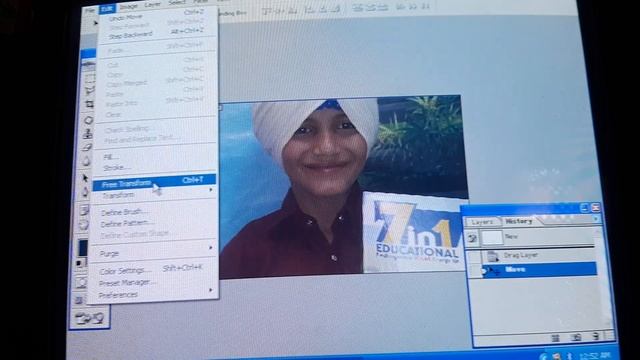Viewport: 640px width, 360px height.
Task: Open the Image menu
Action: [x=128, y=7]
